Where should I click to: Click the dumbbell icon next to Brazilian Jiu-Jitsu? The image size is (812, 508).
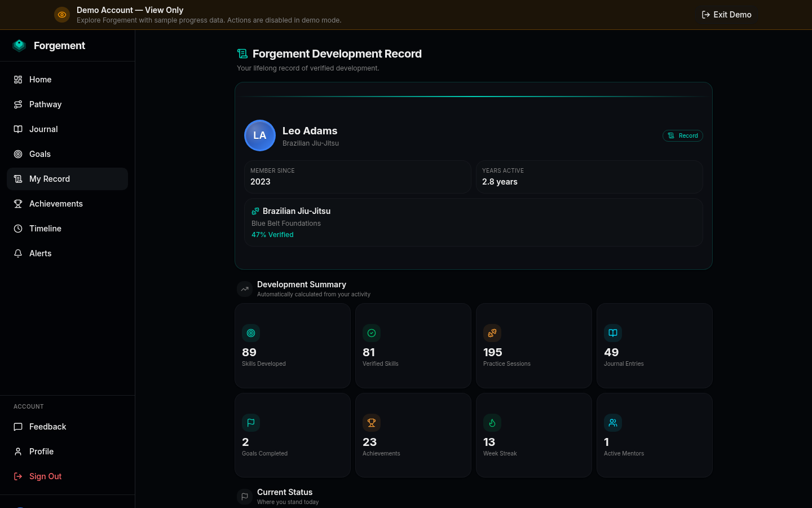tap(255, 211)
